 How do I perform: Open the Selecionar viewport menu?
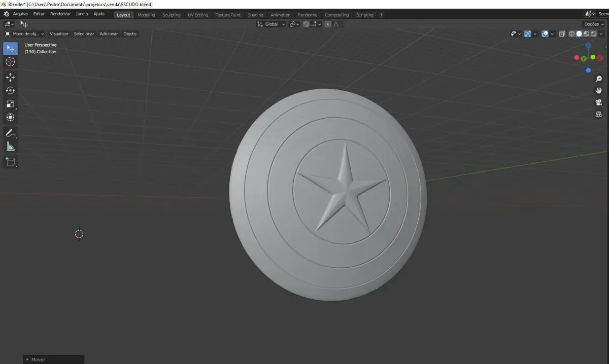click(x=84, y=33)
